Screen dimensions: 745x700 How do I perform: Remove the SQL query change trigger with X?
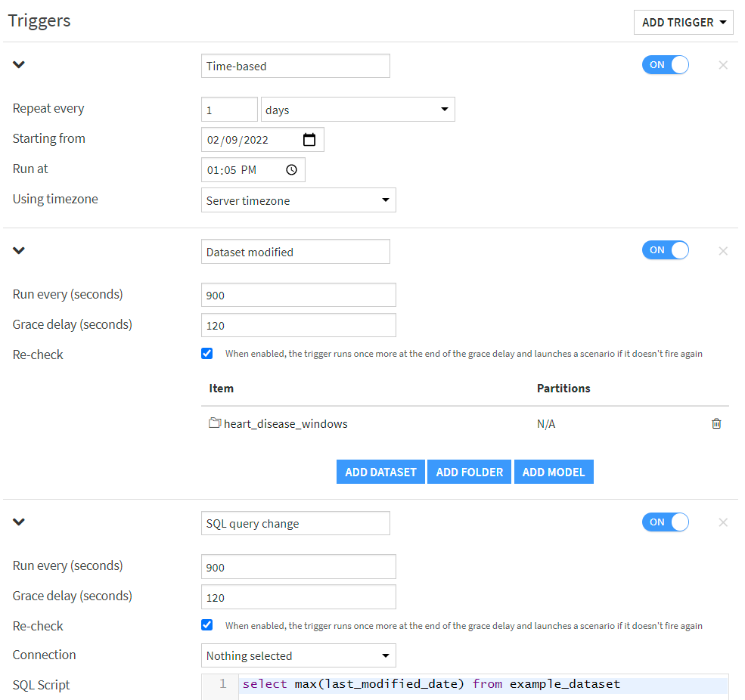(x=723, y=522)
